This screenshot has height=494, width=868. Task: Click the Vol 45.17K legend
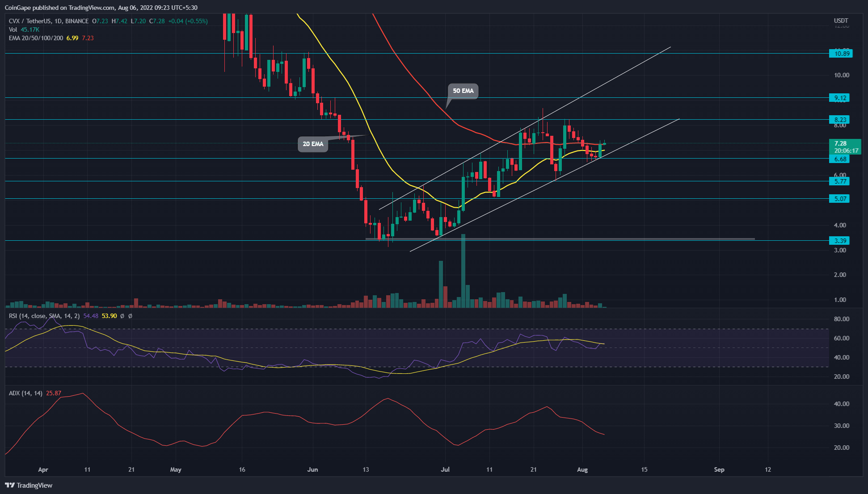pyautogui.click(x=24, y=29)
